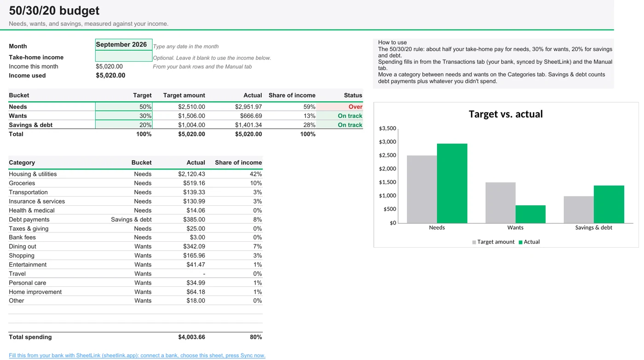
Task: Click the green Actual legend swatch
Action: click(521, 242)
